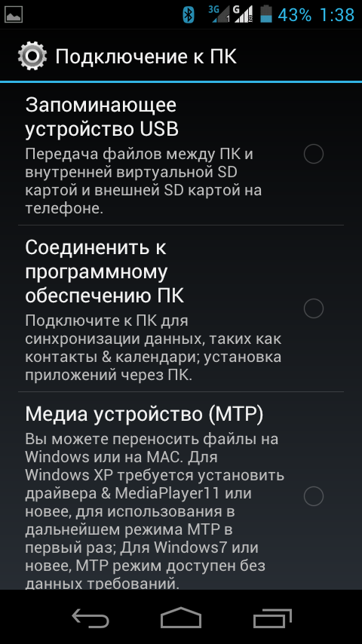Select the Запоминающее устройство USB radio button
The width and height of the screenshot is (362, 644).
(314, 154)
